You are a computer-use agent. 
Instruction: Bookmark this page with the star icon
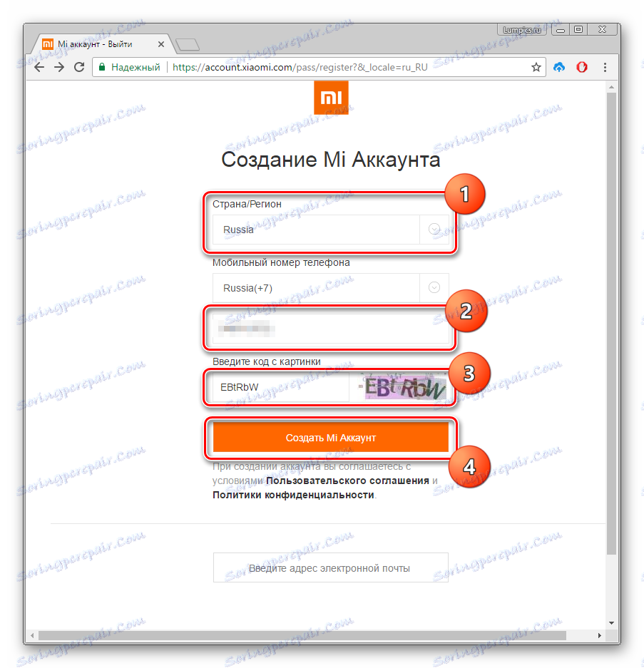[x=536, y=67]
